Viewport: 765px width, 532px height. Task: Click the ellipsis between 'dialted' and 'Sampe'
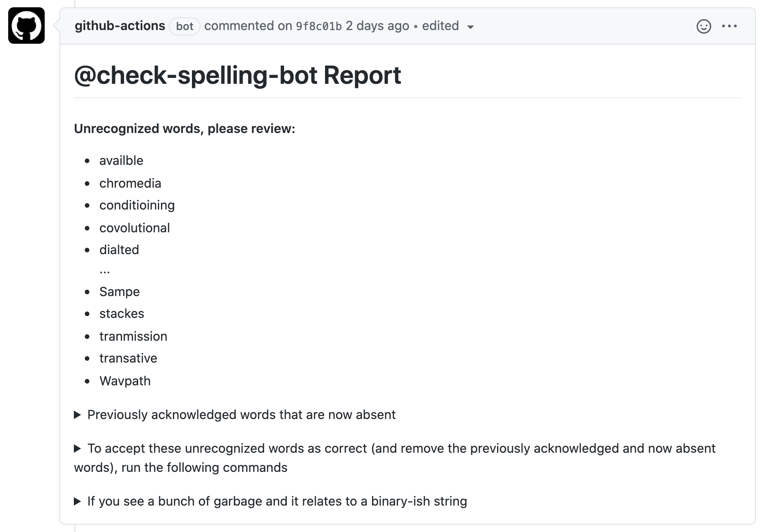coord(105,270)
